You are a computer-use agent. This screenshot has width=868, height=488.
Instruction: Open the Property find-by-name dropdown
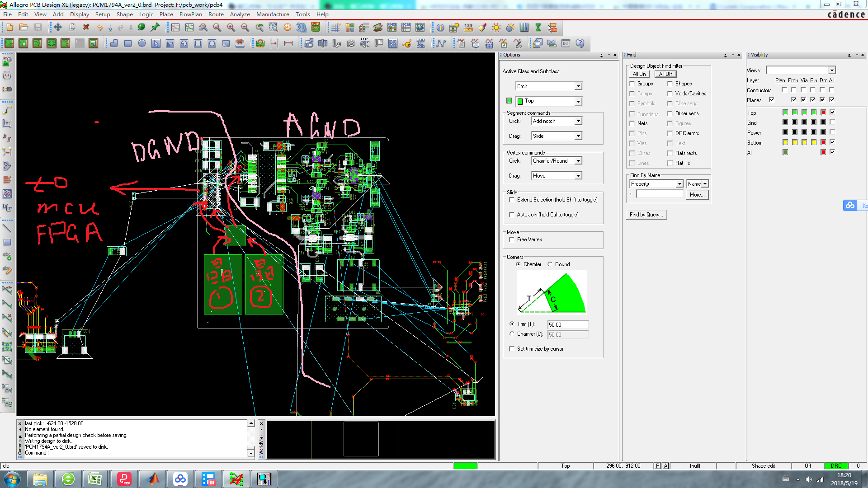click(x=679, y=184)
